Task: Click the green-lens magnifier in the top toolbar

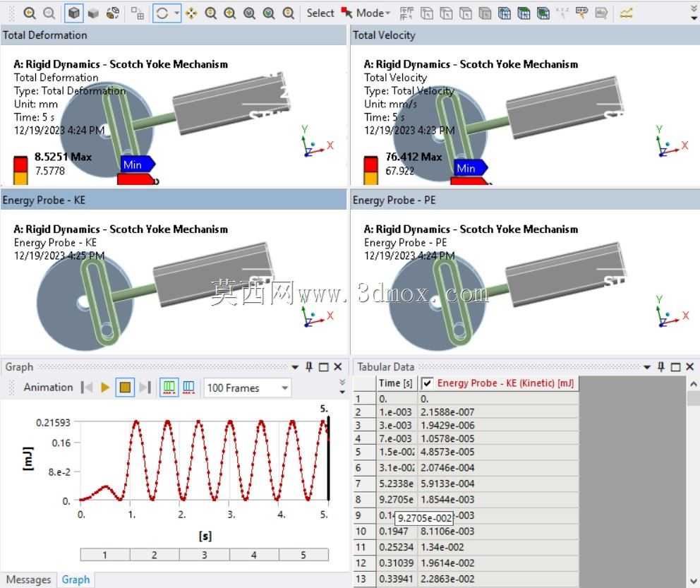Action: pos(269,13)
